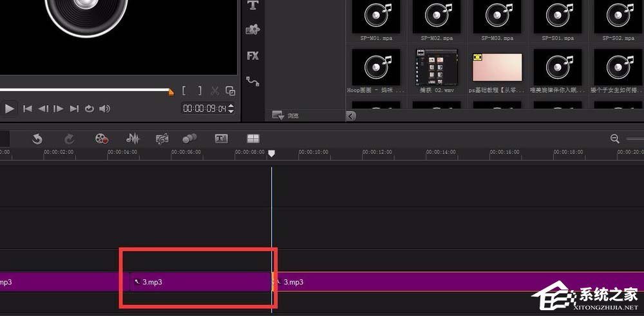The height and width of the screenshot is (316, 644).
Task: Select the 唯美旋律 audio thumbnail
Action: pos(558,67)
